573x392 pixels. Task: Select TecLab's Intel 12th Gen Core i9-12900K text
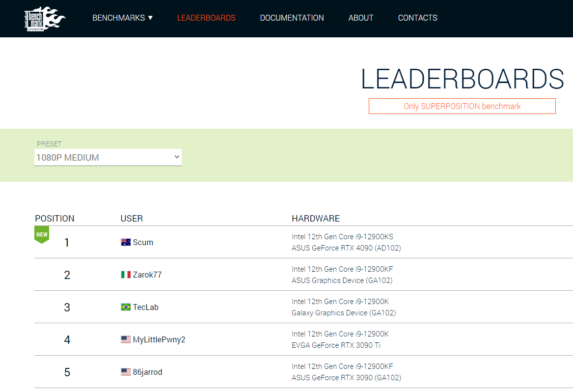pos(340,302)
